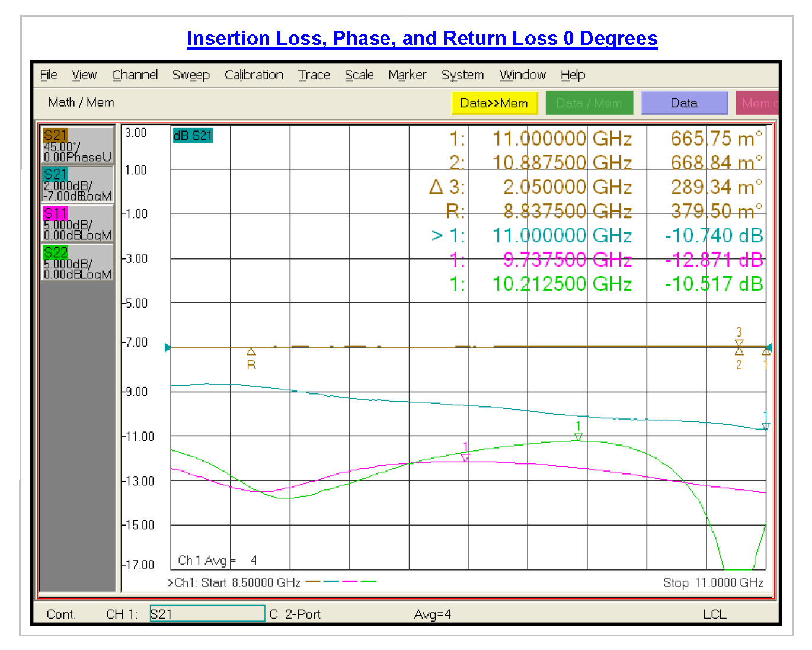This screenshot has height=650, width=812.
Task: Click the Data>>Mem button
Action: 494,103
